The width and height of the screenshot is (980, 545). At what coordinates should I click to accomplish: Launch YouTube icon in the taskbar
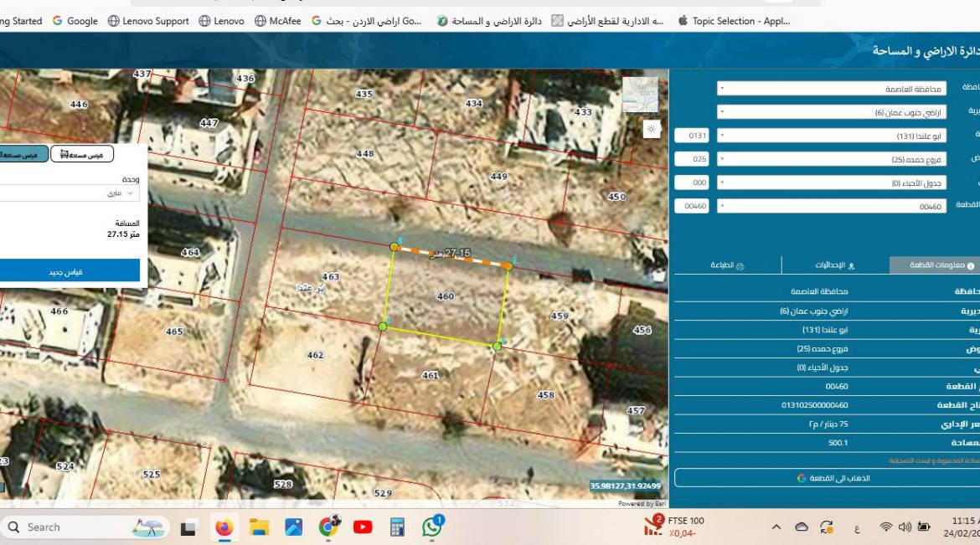(x=363, y=527)
